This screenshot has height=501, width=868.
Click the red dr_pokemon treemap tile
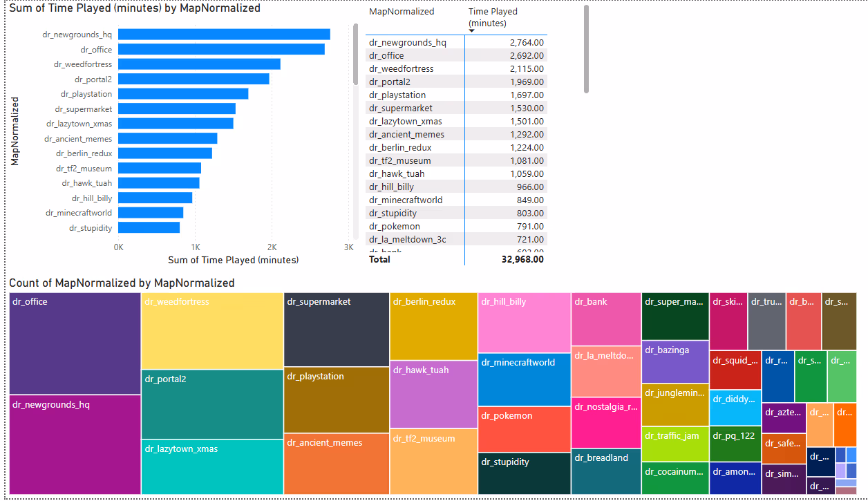click(x=525, y=429)
